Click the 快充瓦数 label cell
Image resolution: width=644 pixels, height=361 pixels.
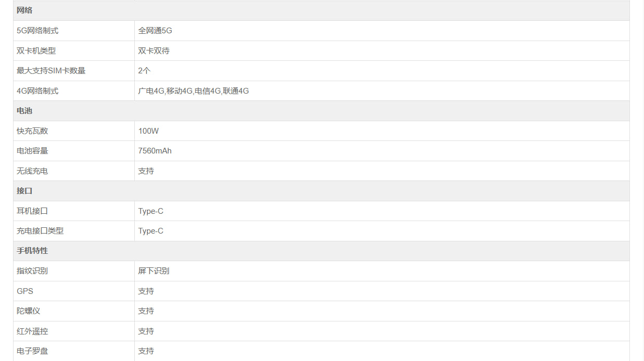click(32, 131)
